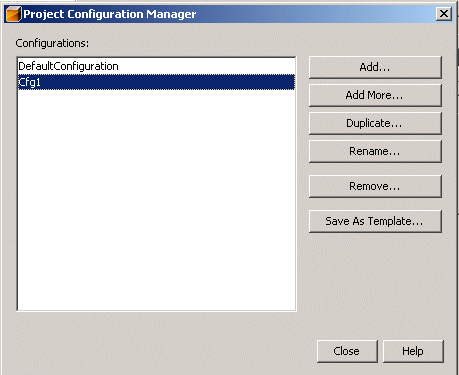Close the dialog with the Close button
459x375 pixels.
[347, 351]
